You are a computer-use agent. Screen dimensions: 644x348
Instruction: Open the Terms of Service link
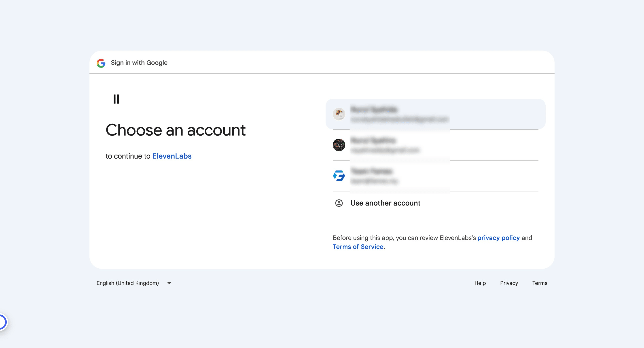pyautogui.click(x=358, y=247)
